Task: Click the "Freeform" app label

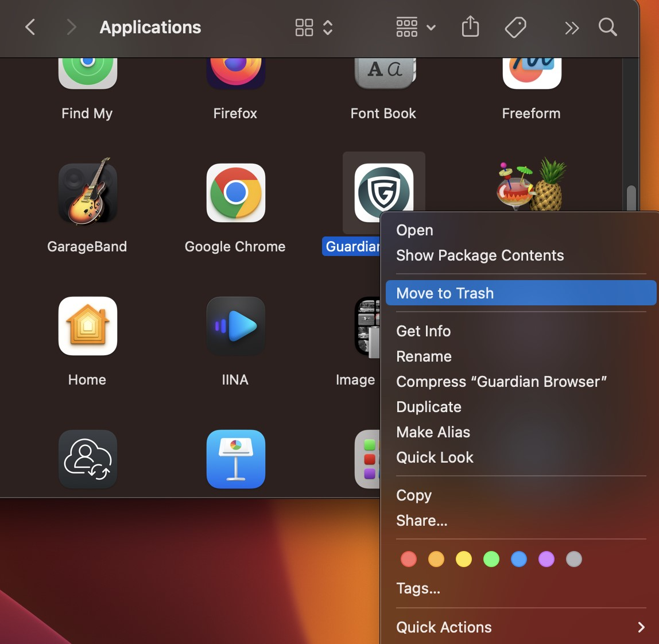Action: (x=531, y=113)
